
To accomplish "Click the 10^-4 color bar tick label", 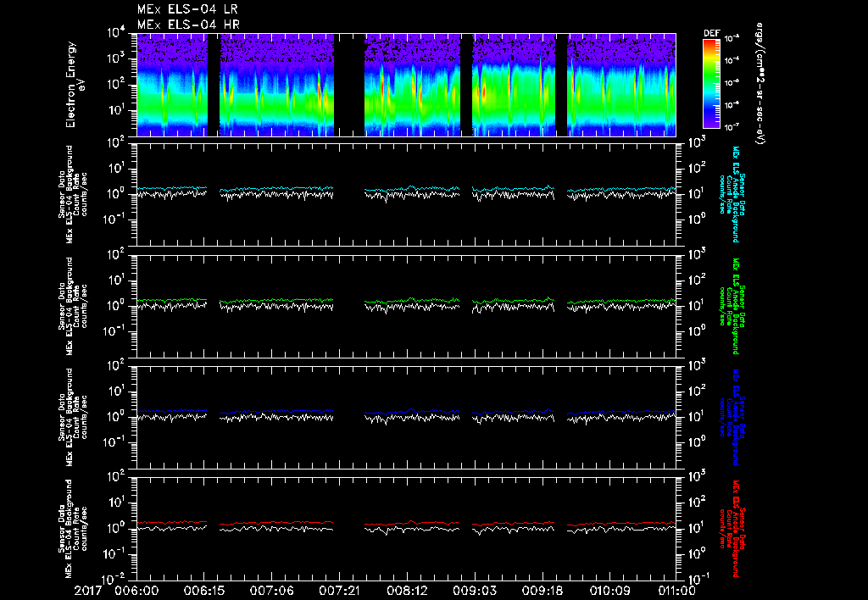I will click(732, 60).
